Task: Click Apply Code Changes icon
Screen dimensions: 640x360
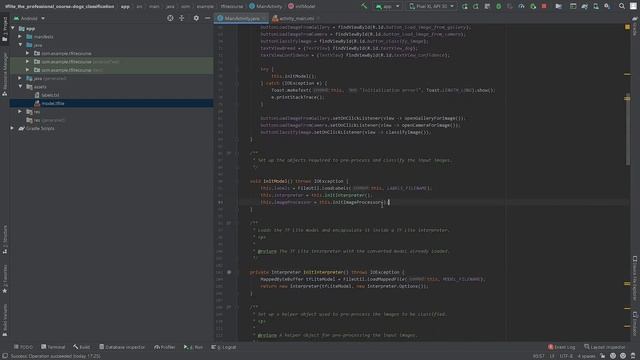Action: pos(476,7)
